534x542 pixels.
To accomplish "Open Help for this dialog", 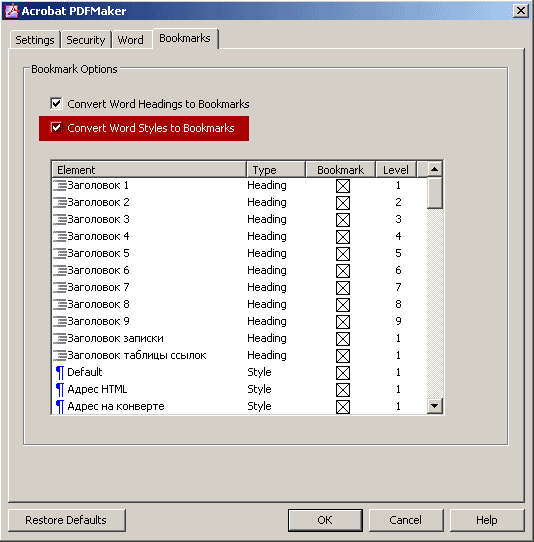I will point(487,520).
